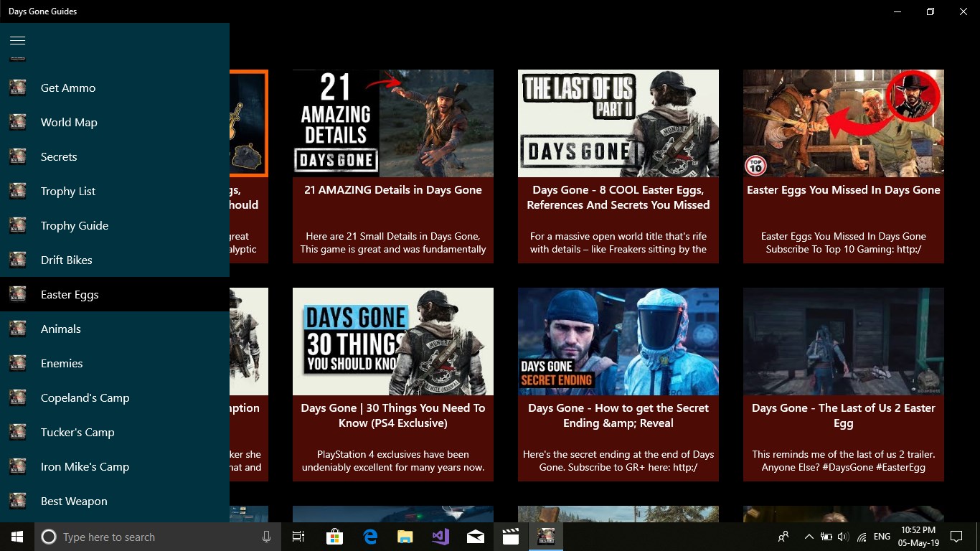Screen dimensions: 980x551
Task: Click description 'Here are 21 Small Details in Days Gone'
Action: point(393,242)
